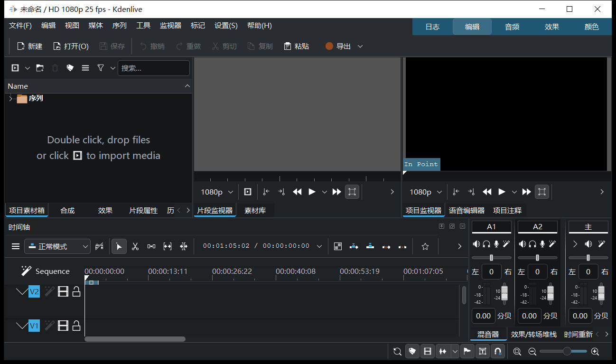Screen dimensions: 616x364
Task: Zoom in timeline with plus magnifier
Action: pyautogui.click(x=595, y=352)
